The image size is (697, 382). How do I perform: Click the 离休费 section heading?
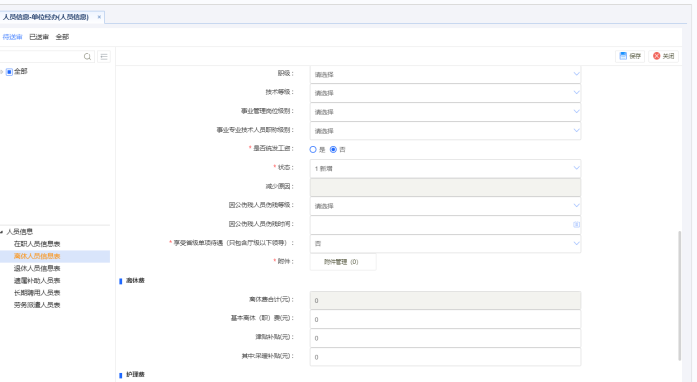pos(135,281)
